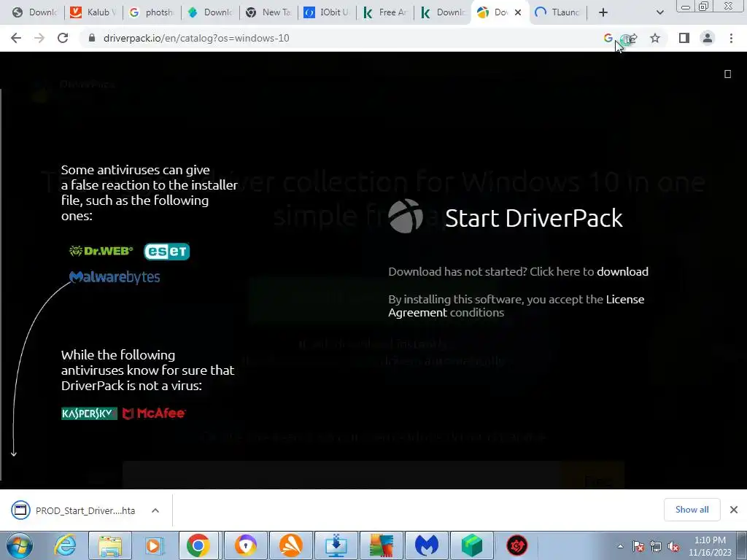This screenshot has width=747, height=560.
Task: Show hidden system tray icons
Action: 620,546
